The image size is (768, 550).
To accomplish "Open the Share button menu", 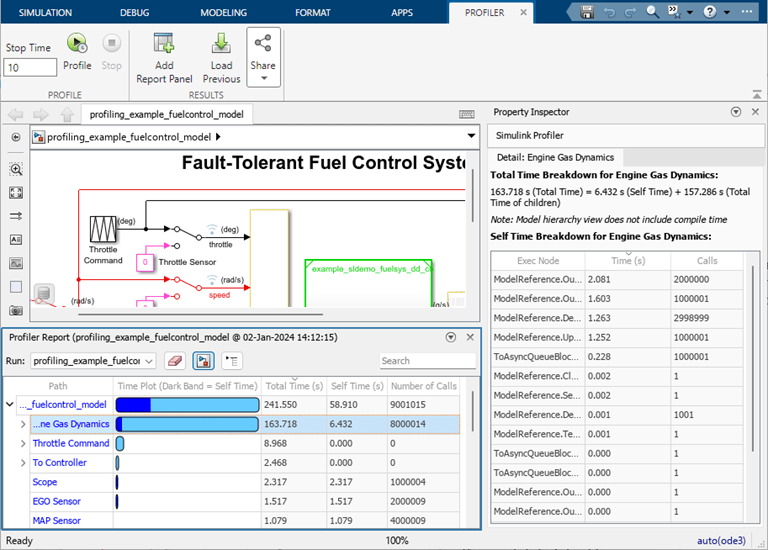I will 263,56.
